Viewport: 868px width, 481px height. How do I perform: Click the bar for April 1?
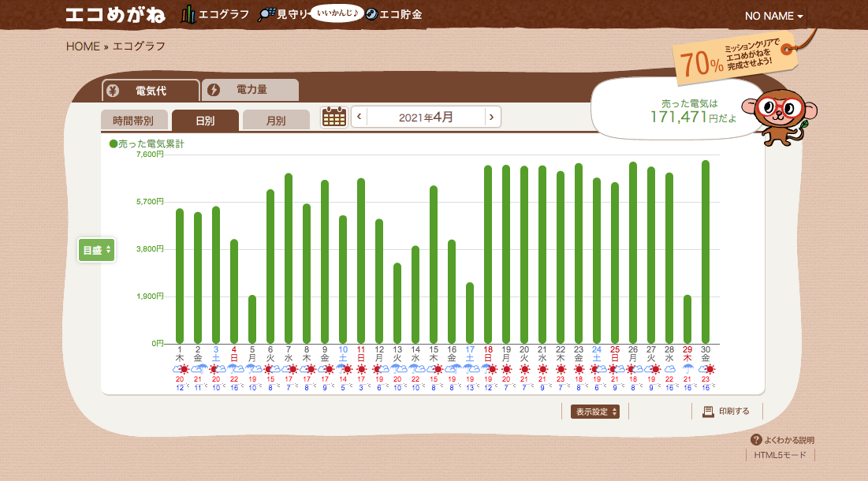pos(180,276)
